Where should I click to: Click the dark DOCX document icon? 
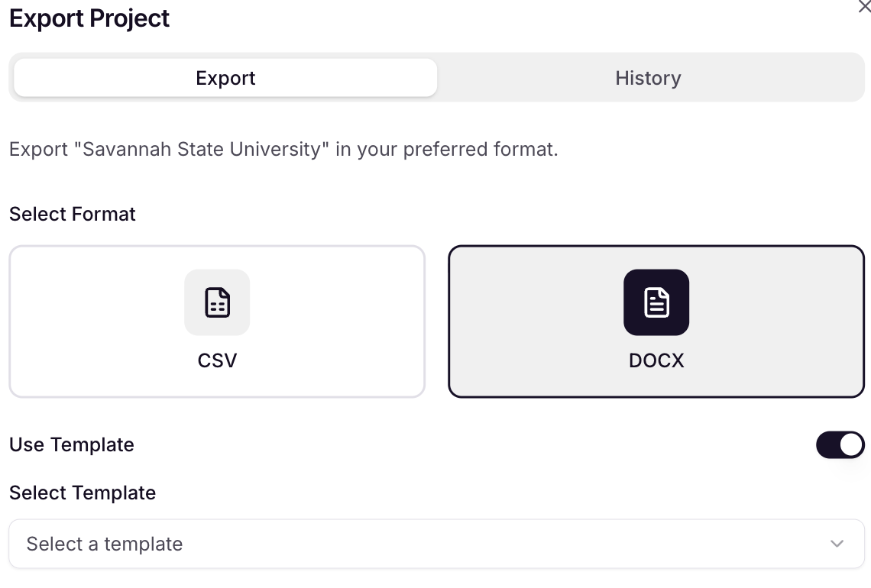656,302
